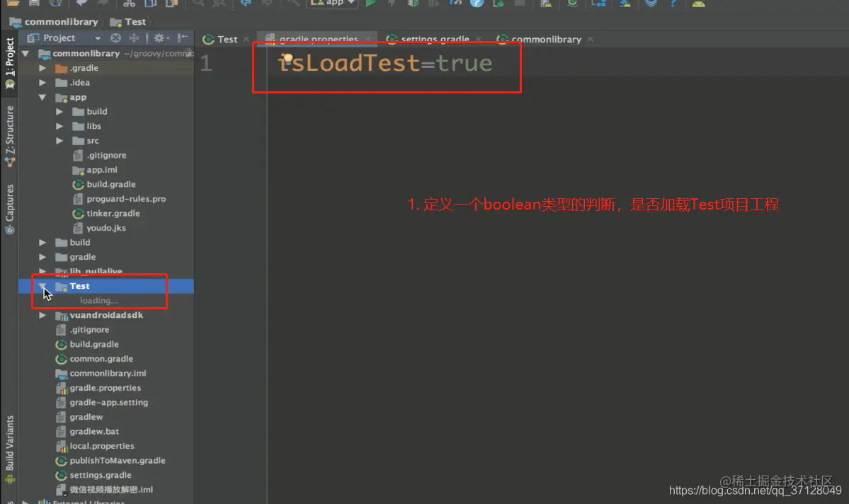Click line number 1 in the gutter
Image resolution: width=849 pixels, height=504 pixels.
tap(206, 63)
